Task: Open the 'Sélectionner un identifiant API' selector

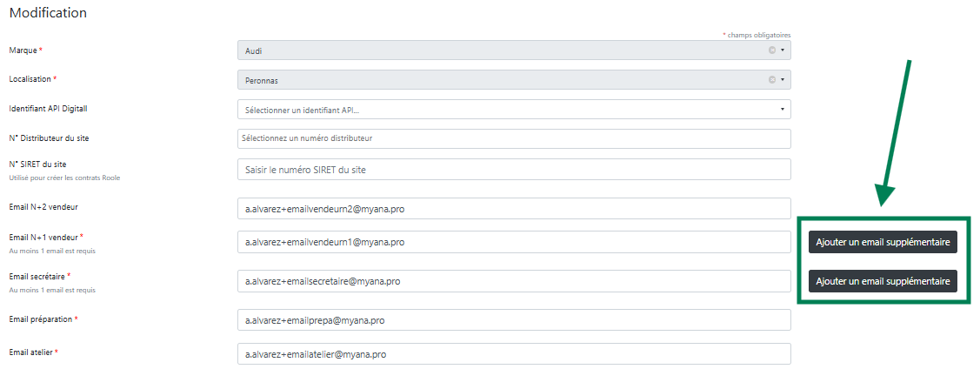Action: click(x=504, y=110)
